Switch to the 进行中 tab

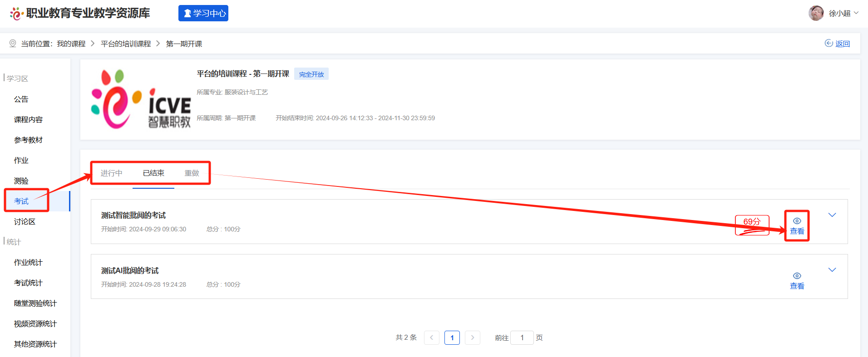(111, 173)
